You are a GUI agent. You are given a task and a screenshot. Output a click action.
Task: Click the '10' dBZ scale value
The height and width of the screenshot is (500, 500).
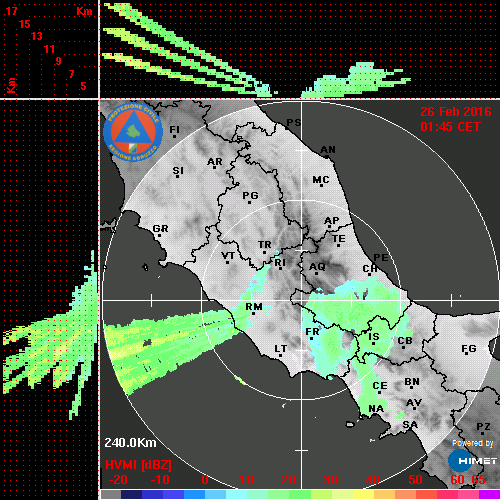click(x=246, y=480)
